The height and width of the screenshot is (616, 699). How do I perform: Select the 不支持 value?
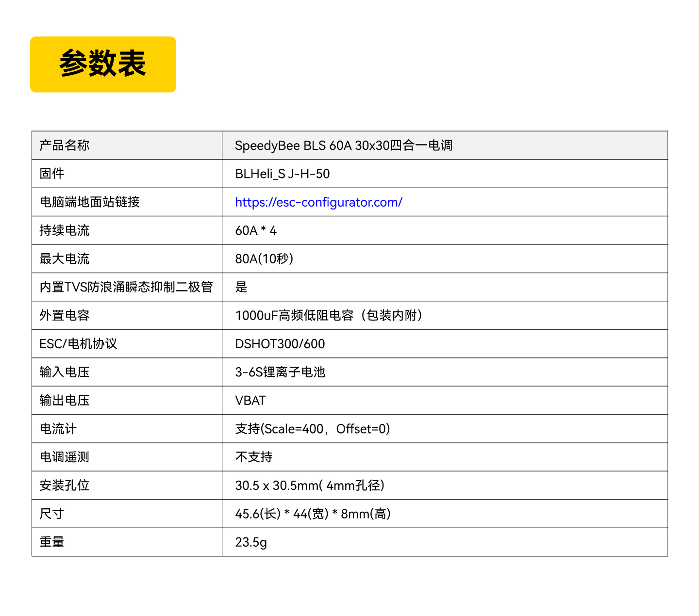click(254, 457)
